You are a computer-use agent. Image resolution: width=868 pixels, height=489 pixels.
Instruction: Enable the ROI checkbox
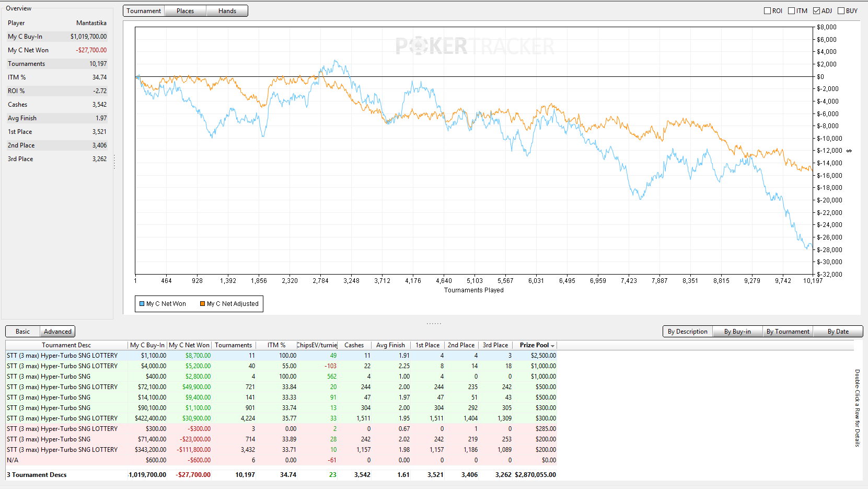pos(767,10)
